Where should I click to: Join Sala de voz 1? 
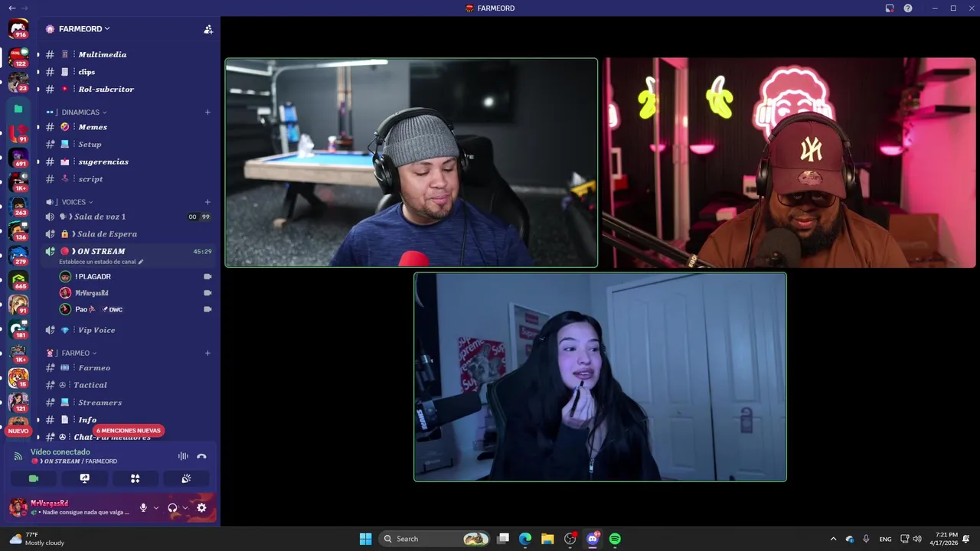point(128,217)
